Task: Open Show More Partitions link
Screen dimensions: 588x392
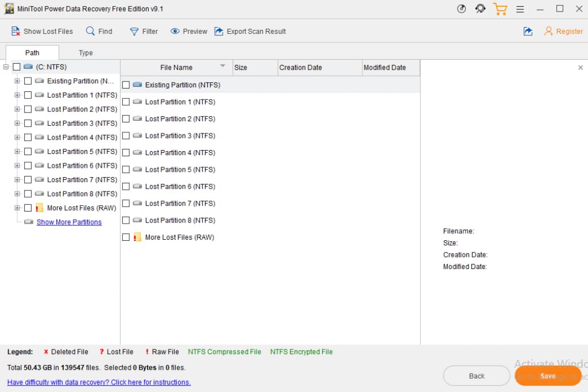Action: point(69,222)
